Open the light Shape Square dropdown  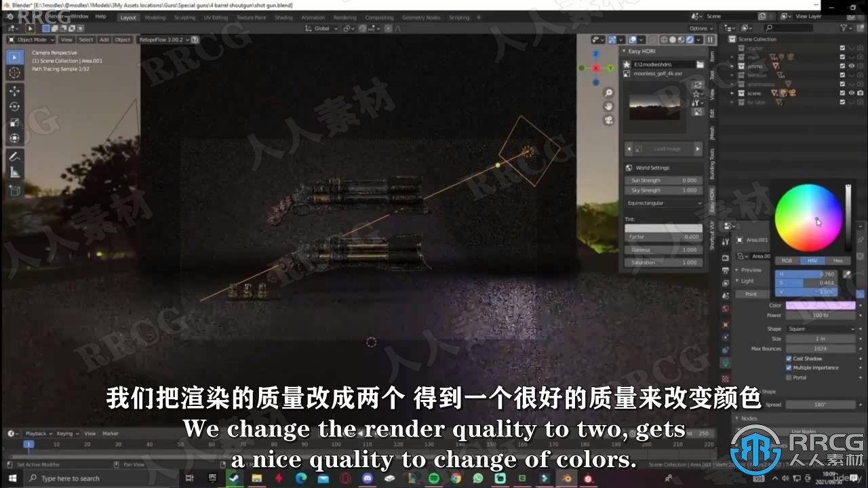tap(821, 329)
